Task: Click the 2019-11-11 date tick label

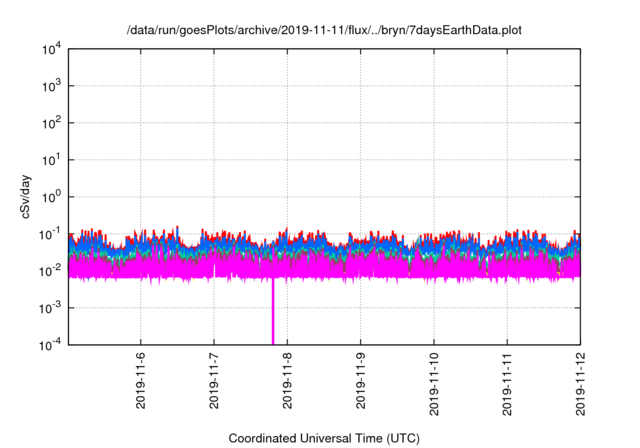Action: tap(507, 384)
